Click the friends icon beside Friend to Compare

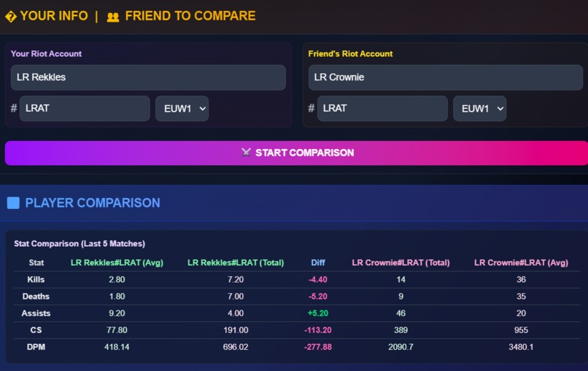click(x=113, y=17)
